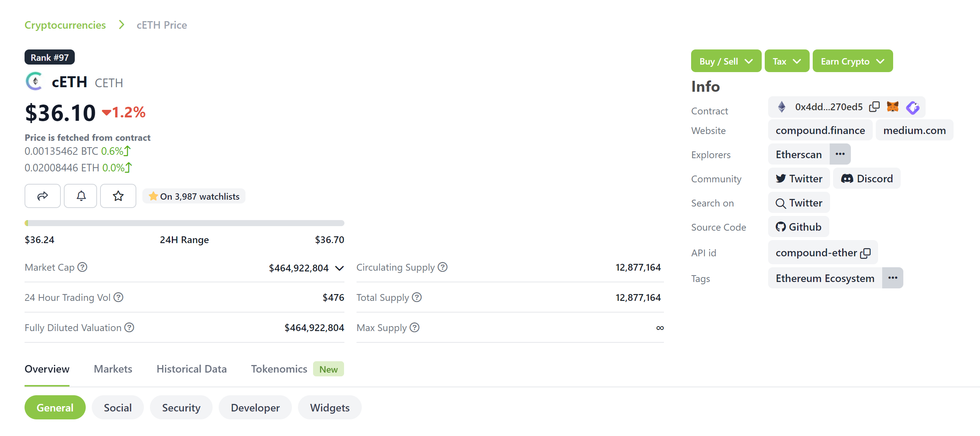Click the 12,877,164 Total Supply value
The image size is (980, 436).
point(638,297)
